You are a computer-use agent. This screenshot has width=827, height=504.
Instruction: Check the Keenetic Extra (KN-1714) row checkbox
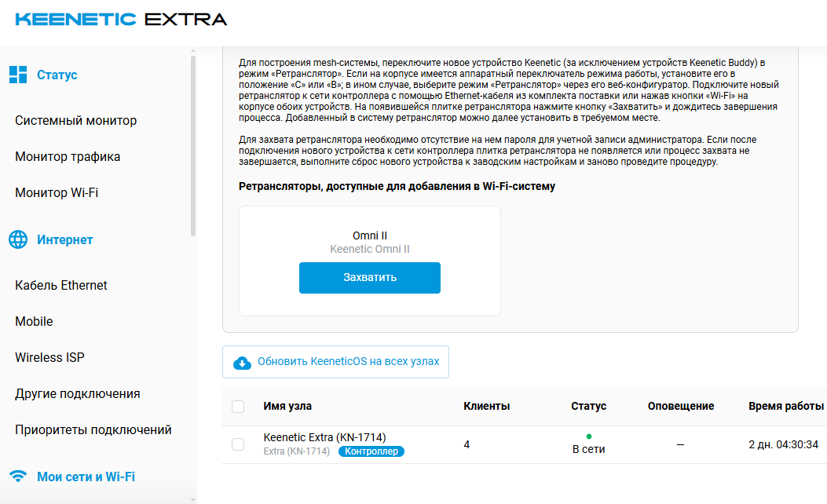click(238, 444)
